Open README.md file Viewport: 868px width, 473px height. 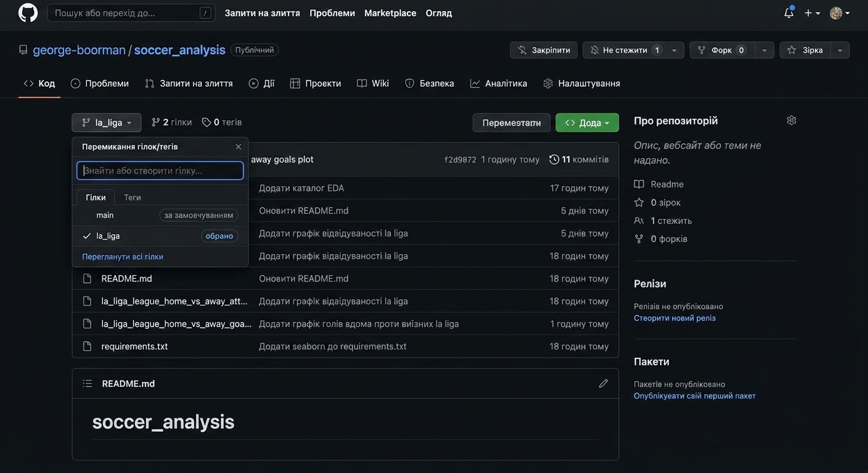tap(126, 278)
